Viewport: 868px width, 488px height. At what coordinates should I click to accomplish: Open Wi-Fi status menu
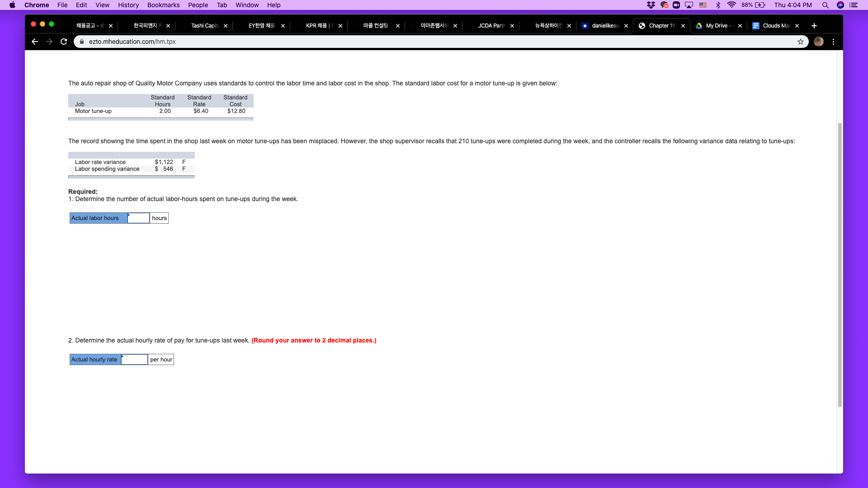[x=731, y=5]
